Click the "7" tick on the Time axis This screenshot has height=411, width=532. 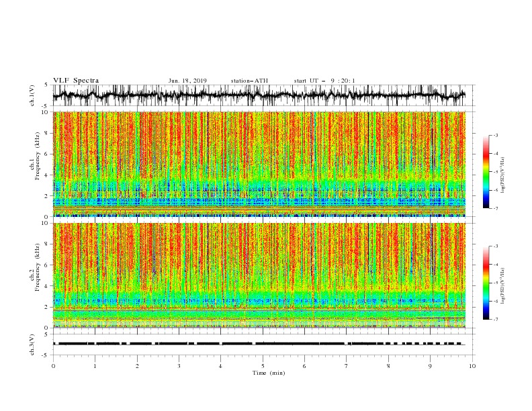tap(347, 366)
